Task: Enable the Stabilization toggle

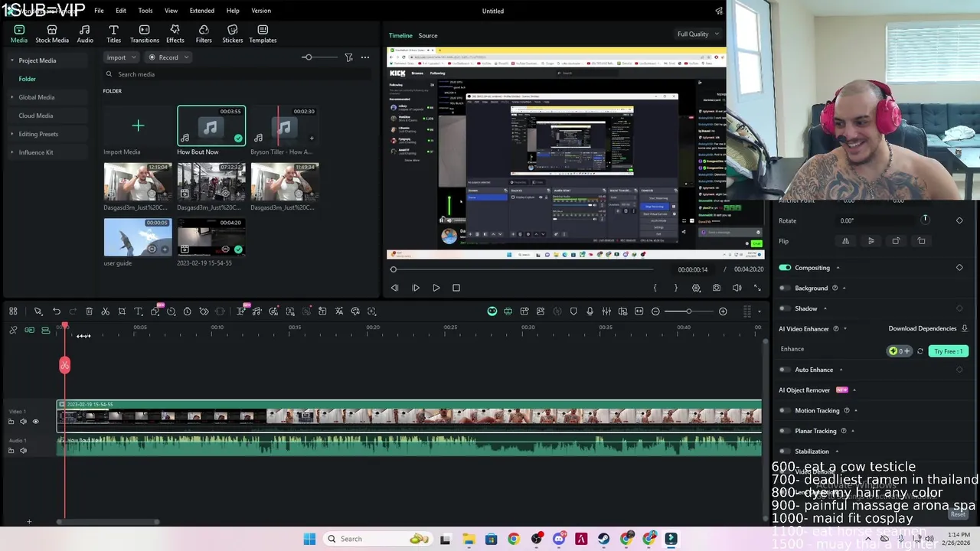Action: click(x=785, y=452)
